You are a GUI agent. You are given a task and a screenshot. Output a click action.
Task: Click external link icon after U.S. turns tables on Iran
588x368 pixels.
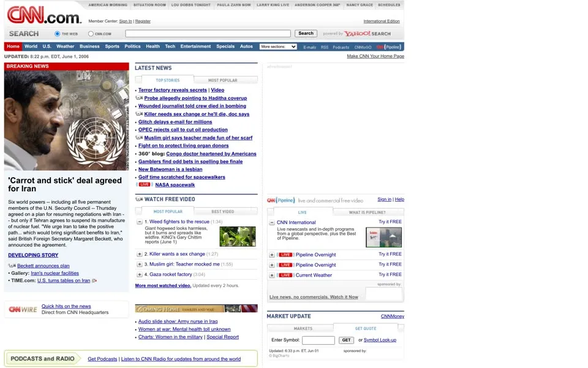tap(94, 280)
